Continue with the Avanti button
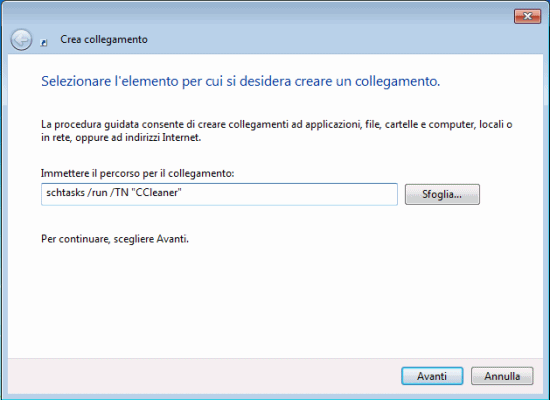Image resolution: width=550 pixels, height=400 pixels. tap(432, 376)
